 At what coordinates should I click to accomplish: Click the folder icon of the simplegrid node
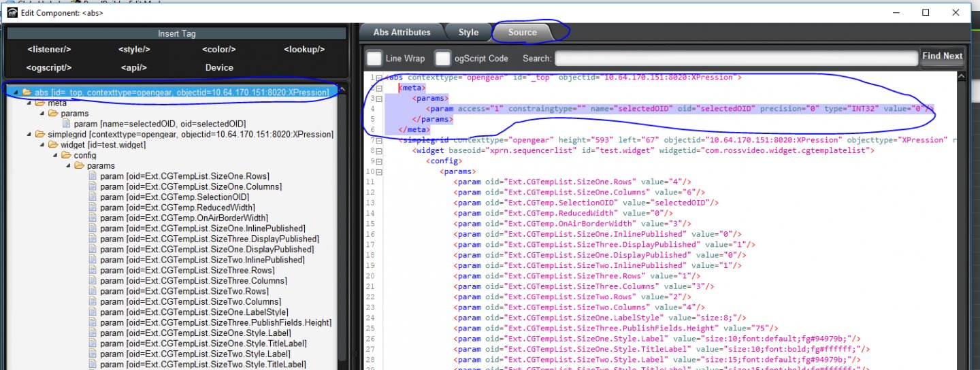click(x=39, y=134)
